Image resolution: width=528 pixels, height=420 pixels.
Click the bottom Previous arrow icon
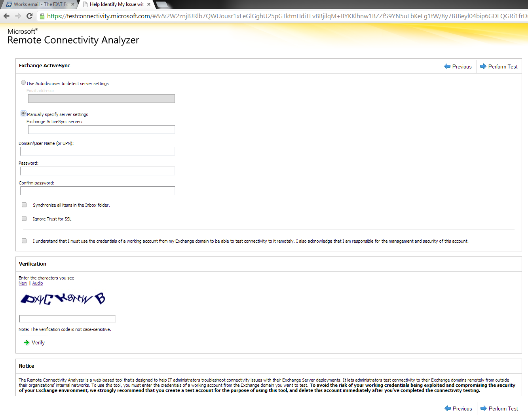point(448,409)
